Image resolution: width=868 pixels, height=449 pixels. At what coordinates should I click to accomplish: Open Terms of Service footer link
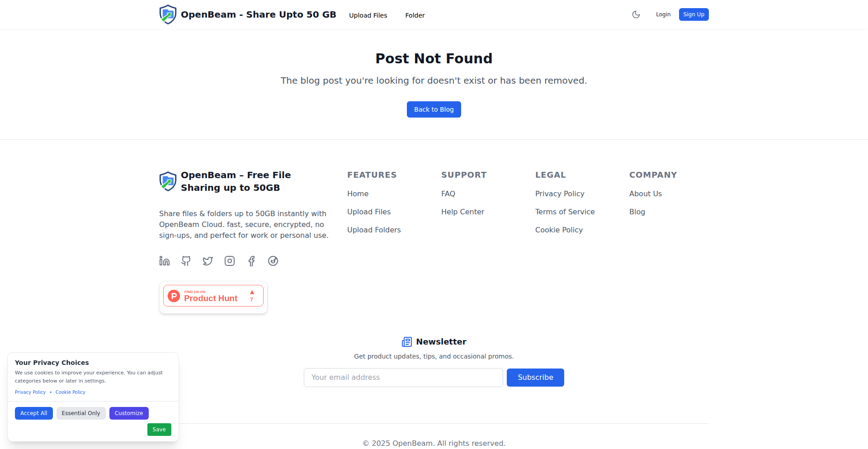coord(565,212)
